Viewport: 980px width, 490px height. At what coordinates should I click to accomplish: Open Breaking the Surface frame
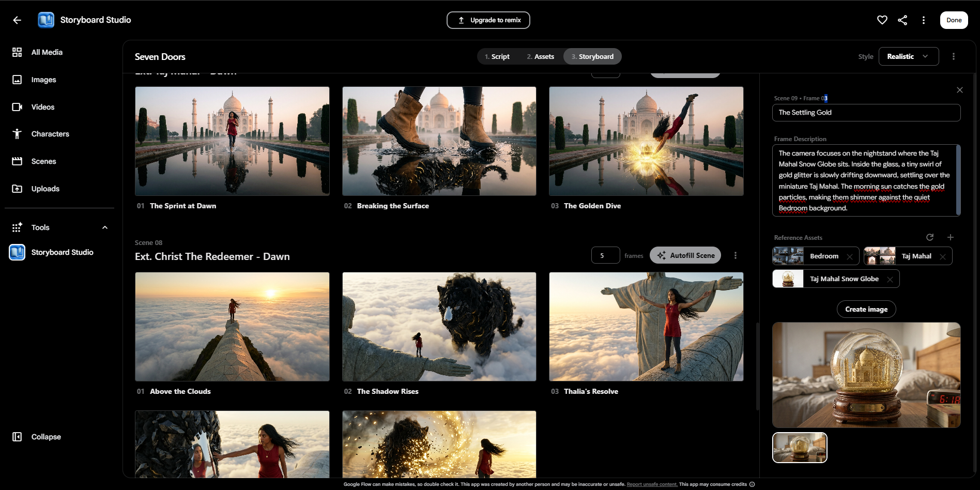coord(439,141)
